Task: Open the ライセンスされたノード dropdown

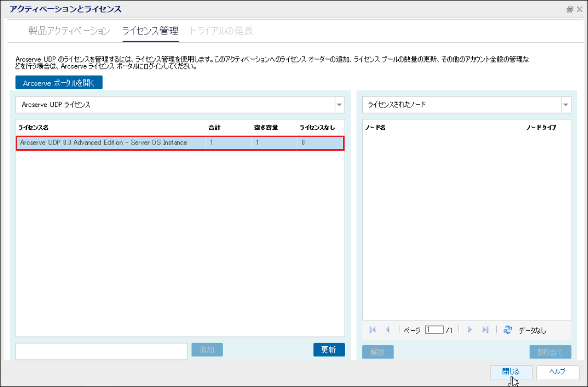Action: tap(566, 105)
